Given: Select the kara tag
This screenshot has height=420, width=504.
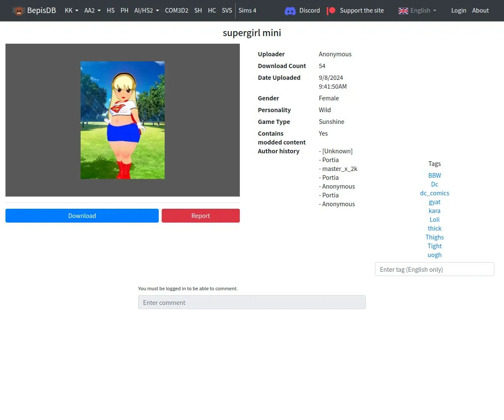Looking at the screenshot, I should pos(435,211).
